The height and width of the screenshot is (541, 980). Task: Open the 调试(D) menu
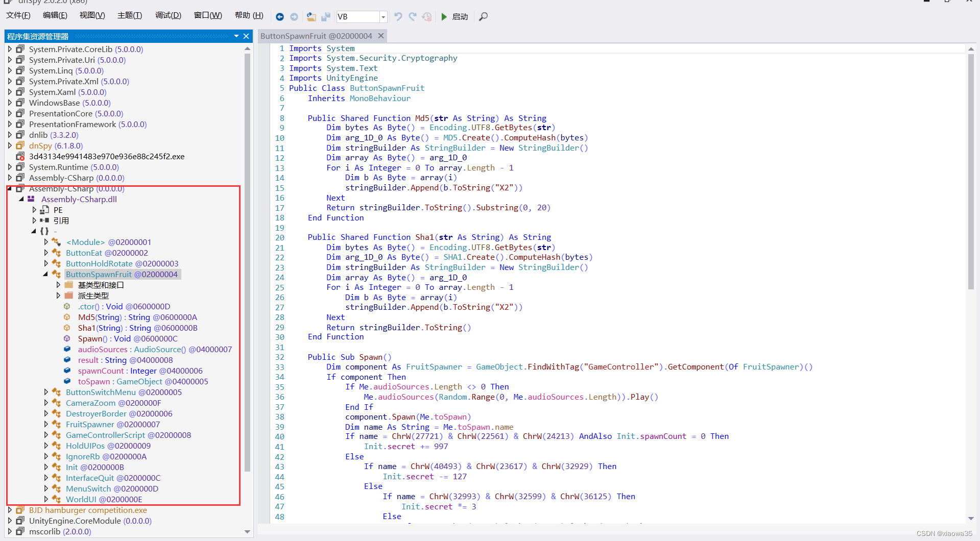(x=168, y=15)
